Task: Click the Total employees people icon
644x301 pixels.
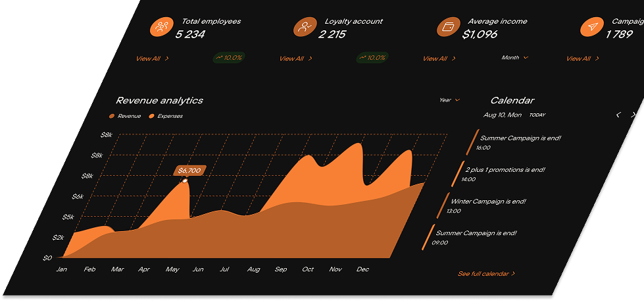Action: tap(161, 28)
